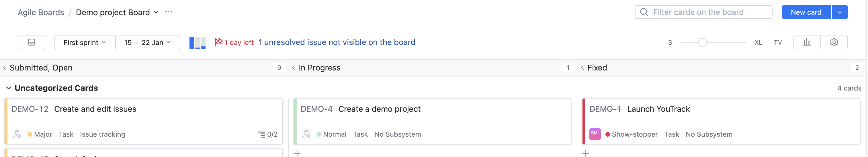868x157 pixels.
Task: Click the AD avatar on DEMO-1
Action: click(x=595, y=134)
